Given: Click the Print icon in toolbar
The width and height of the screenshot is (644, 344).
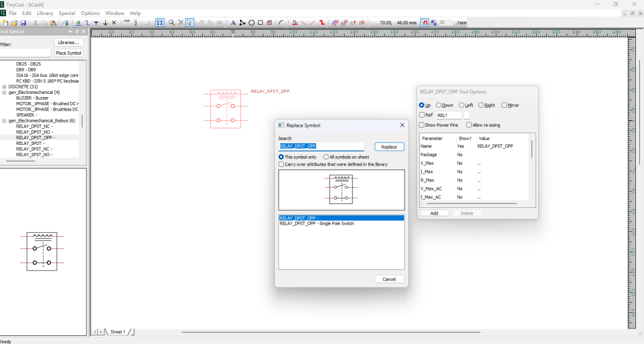Looking at the screenshot, I should click(65, 23).
